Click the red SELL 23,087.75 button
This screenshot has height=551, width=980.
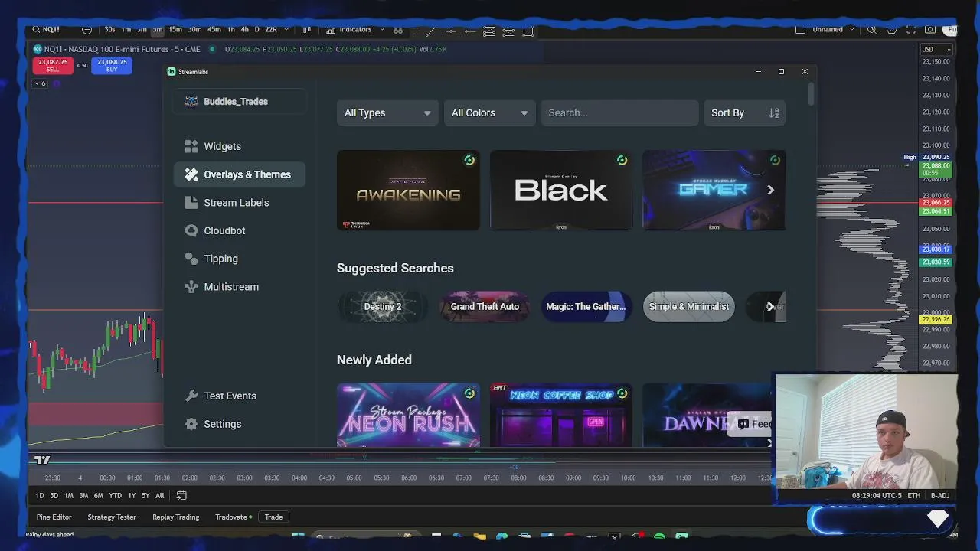[x=52, y=66]
